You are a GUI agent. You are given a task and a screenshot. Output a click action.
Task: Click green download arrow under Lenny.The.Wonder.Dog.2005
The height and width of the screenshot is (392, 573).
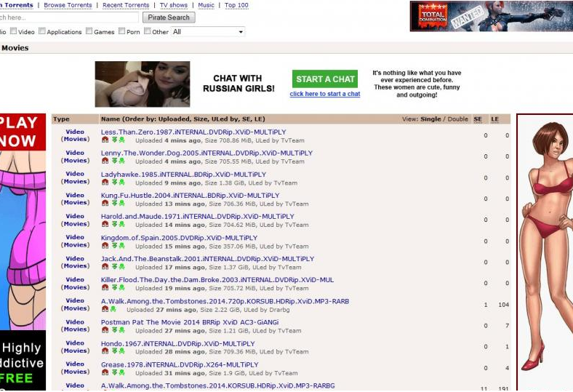(113, 161)
